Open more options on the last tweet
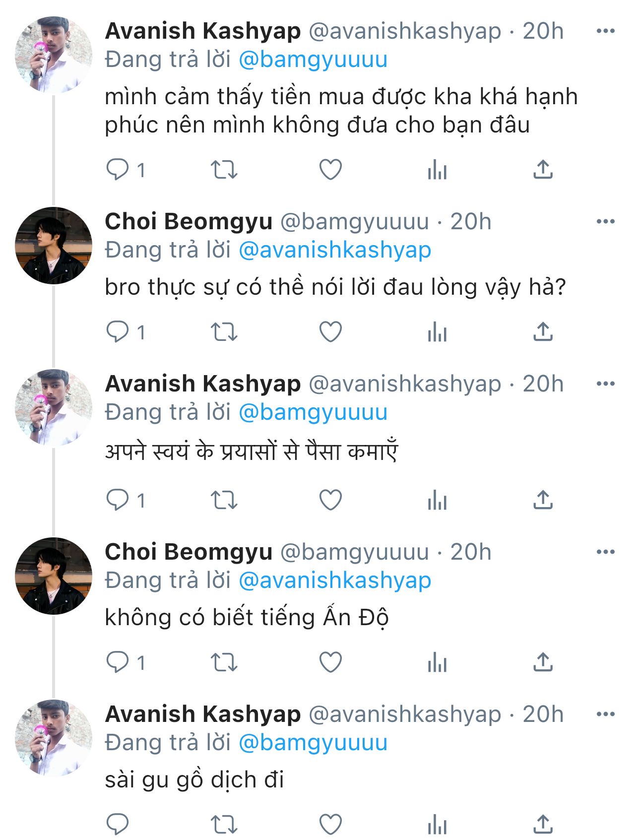Image resolution: width=637 pixels, height=840 pixels. coord(605,714)
